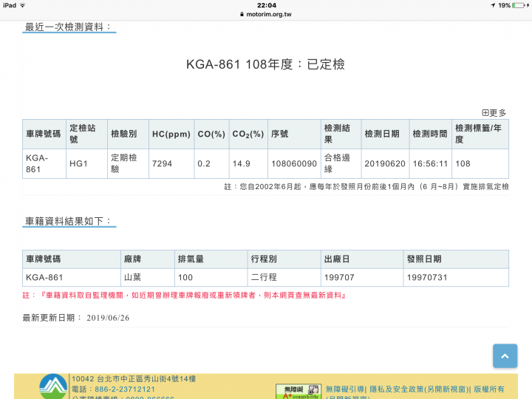Select the label year cell 108
Screen dimensions: 532x399
tap(480, 163)
